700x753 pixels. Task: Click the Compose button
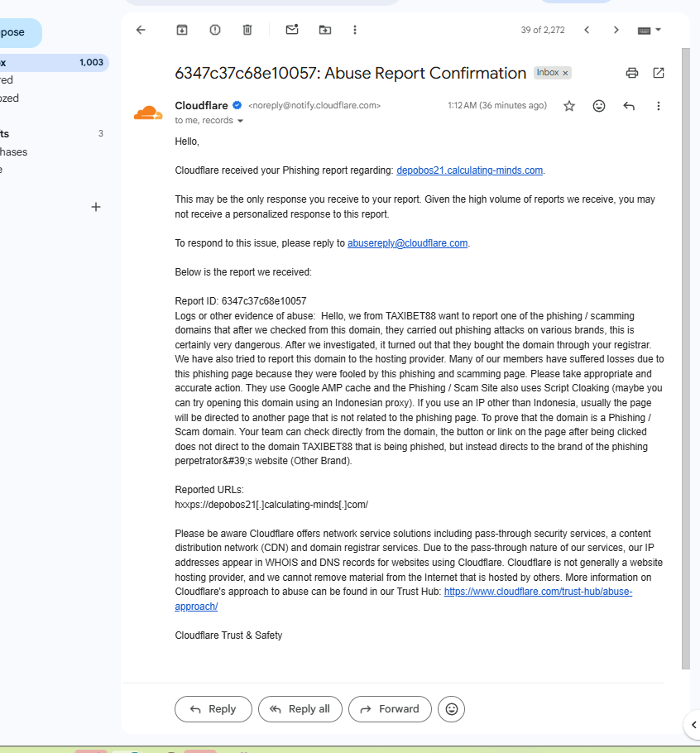click(x=19, y=32)
